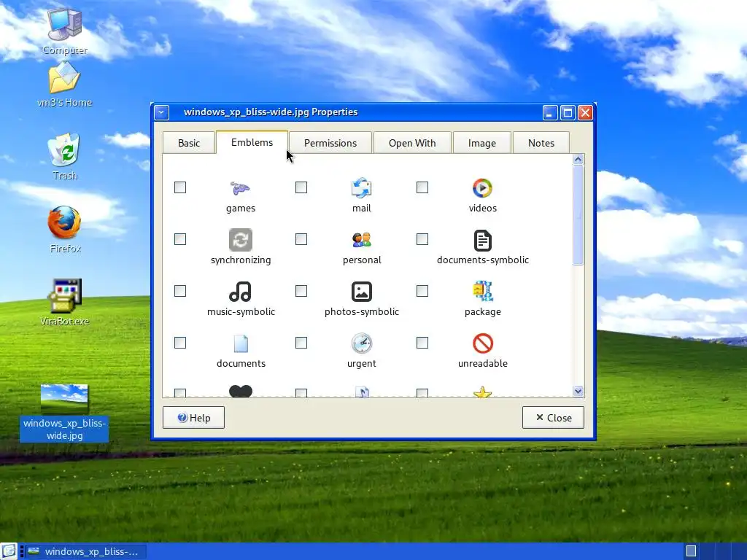The image size is (747, 560).
Task: Check the documents-symbolic emblem checkbox
Action: (422, 239)
